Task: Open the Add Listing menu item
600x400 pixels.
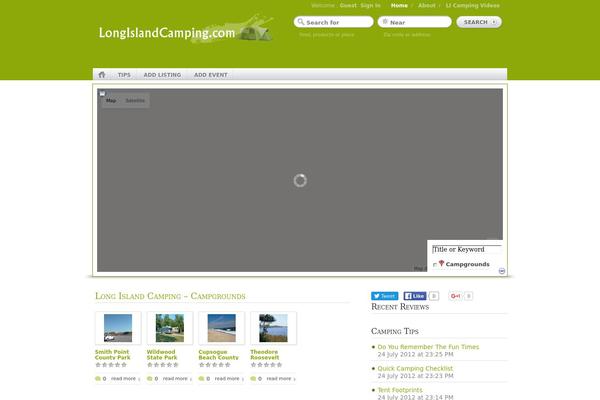Action: 162,75
